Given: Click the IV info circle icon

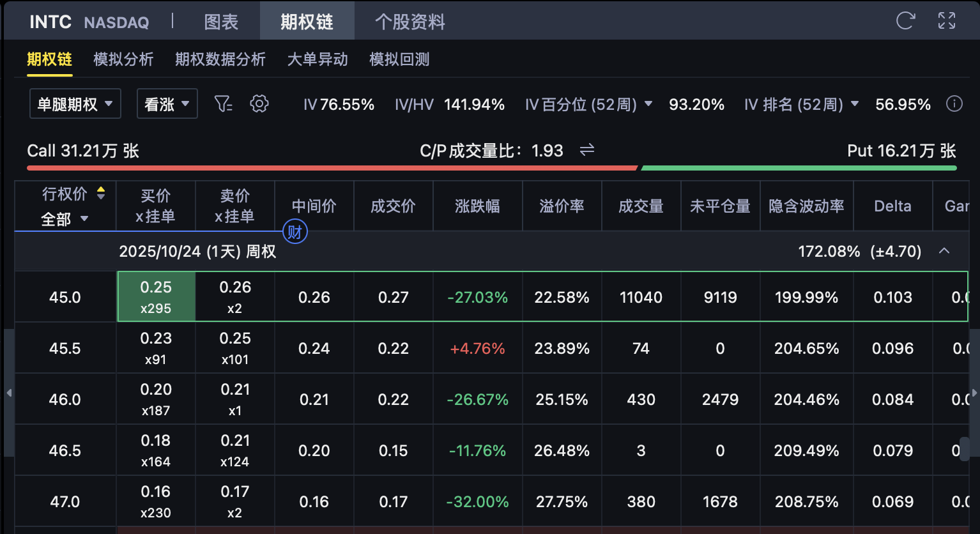Looking at the screenshot, I should pyautogui.click(x=954, y=104).
